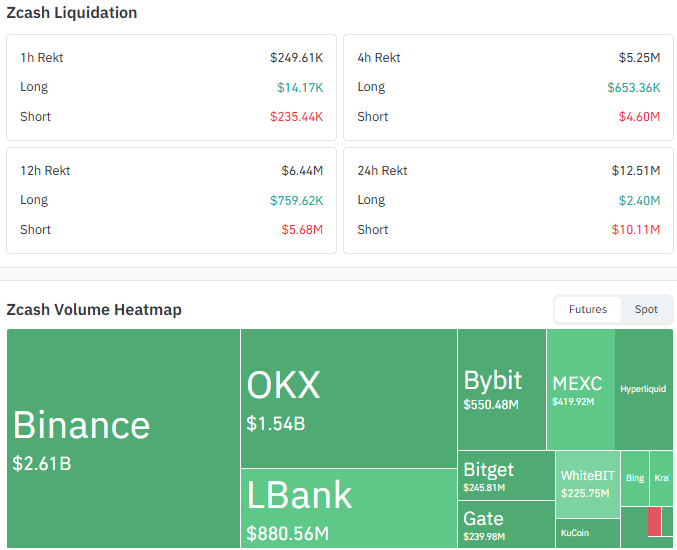Image resolution: width=677 pixels, height=550 pixels.
Task: Click 12h Long value $759.62K
Action: [296, 200]
